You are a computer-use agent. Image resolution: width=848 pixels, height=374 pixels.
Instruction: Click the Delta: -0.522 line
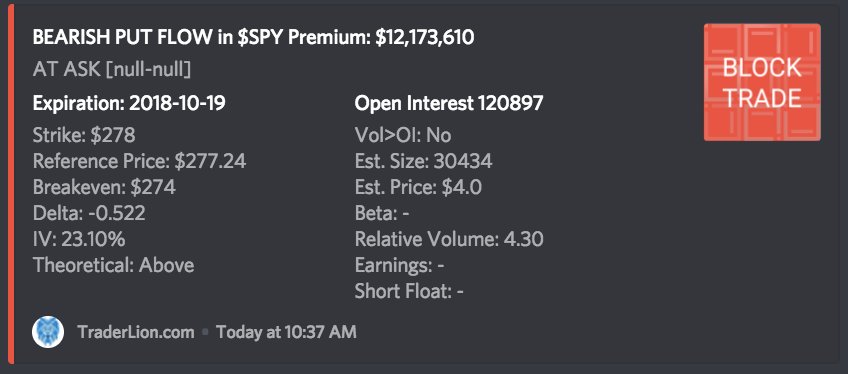coord(89,213)
